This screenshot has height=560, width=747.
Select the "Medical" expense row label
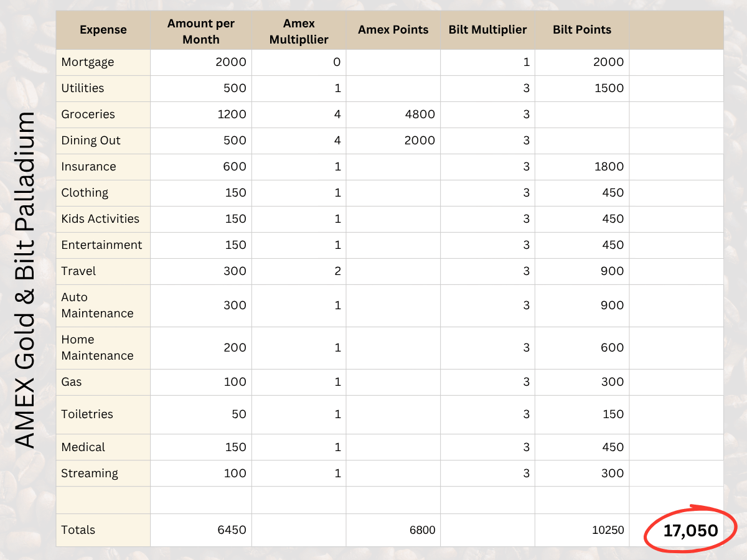pyautogui.click(x=83, y=447)
